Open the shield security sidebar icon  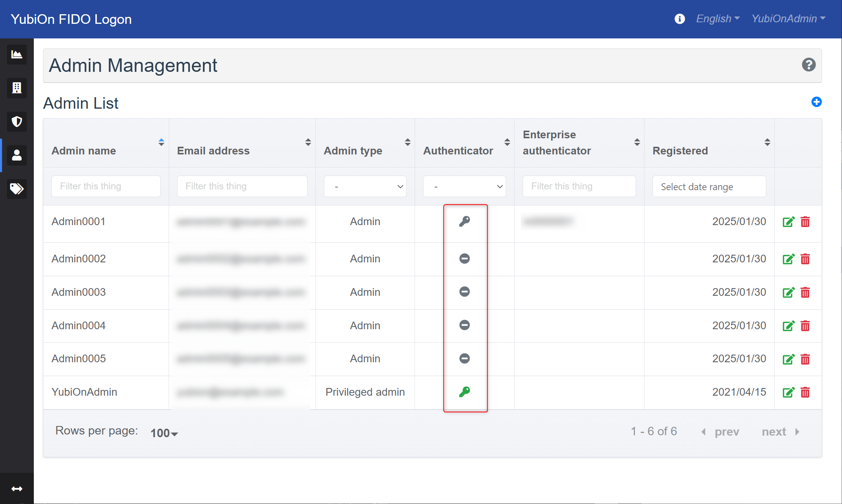coord(17,122)
